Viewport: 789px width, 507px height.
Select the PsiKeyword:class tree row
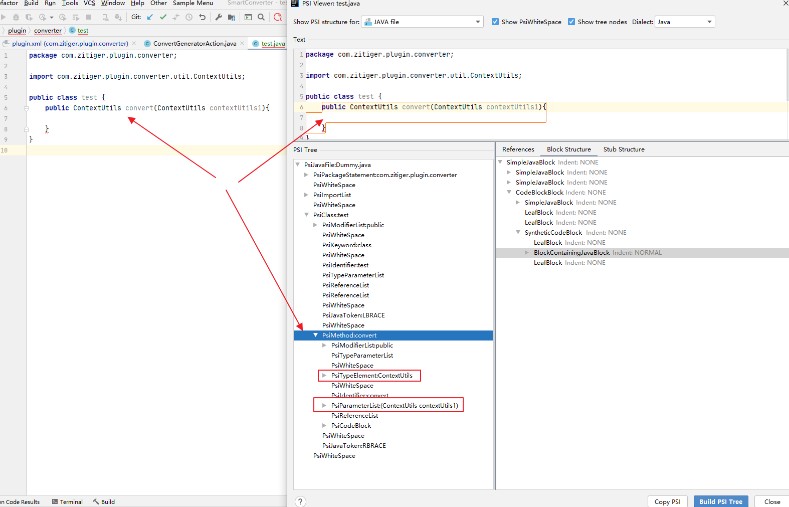click(x=347, y=245)
